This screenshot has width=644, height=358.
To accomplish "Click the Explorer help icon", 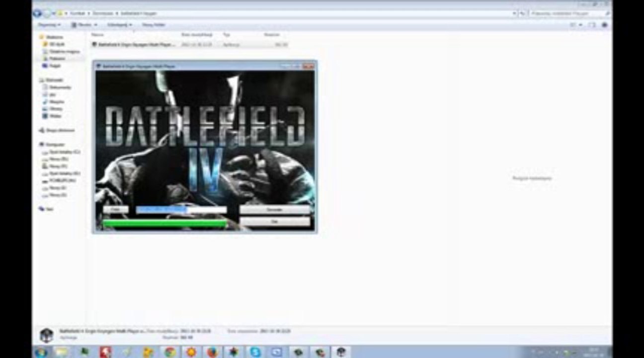I will point(605,24).
